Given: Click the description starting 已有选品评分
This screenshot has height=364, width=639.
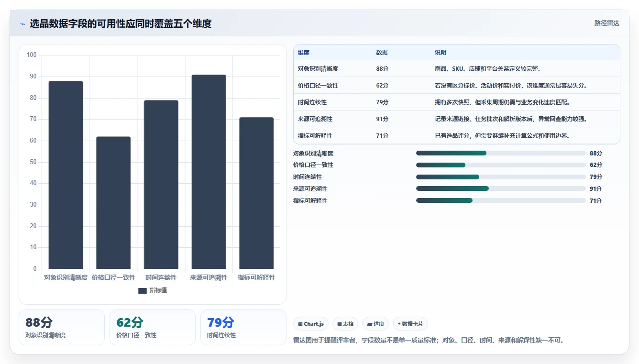Looking at the screenshot, I should pos(503,136).
